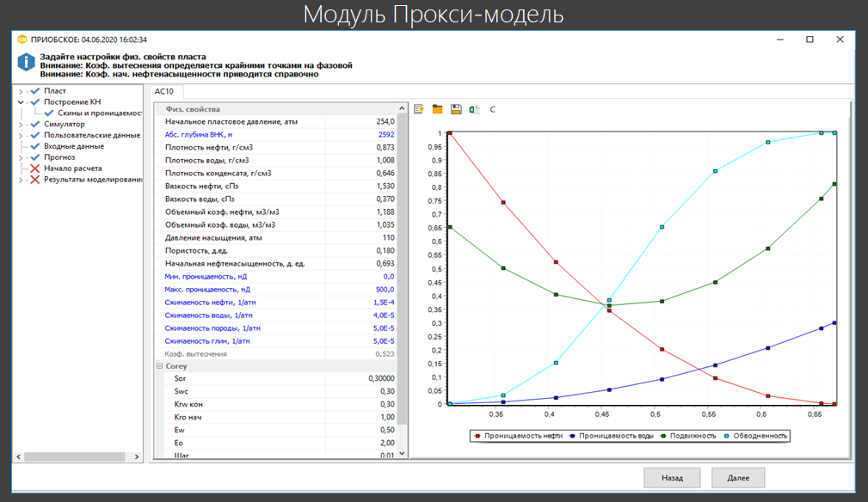Screen dimensions: 868x502
Task: Edit Ew value 0,50
Action: pos(361,430)
